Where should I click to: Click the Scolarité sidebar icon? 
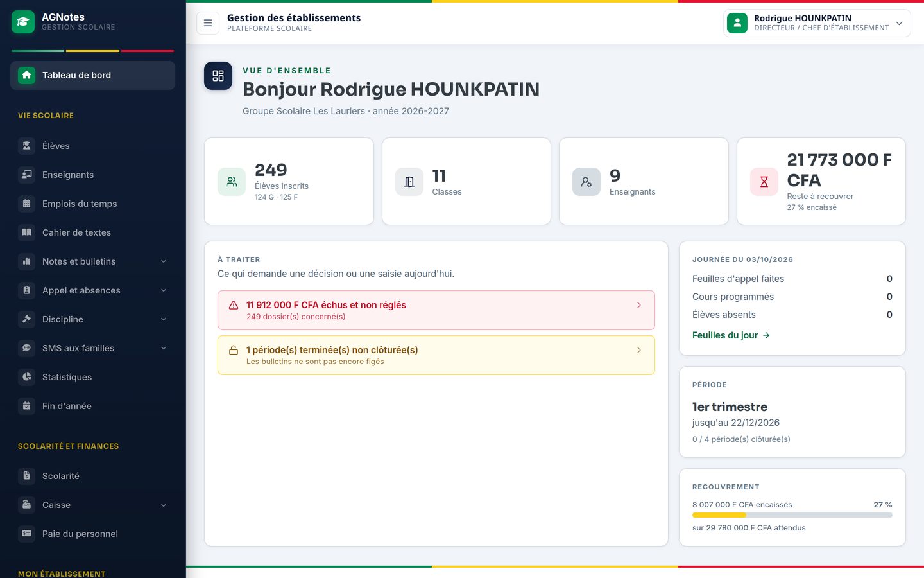tap(26, 476)
